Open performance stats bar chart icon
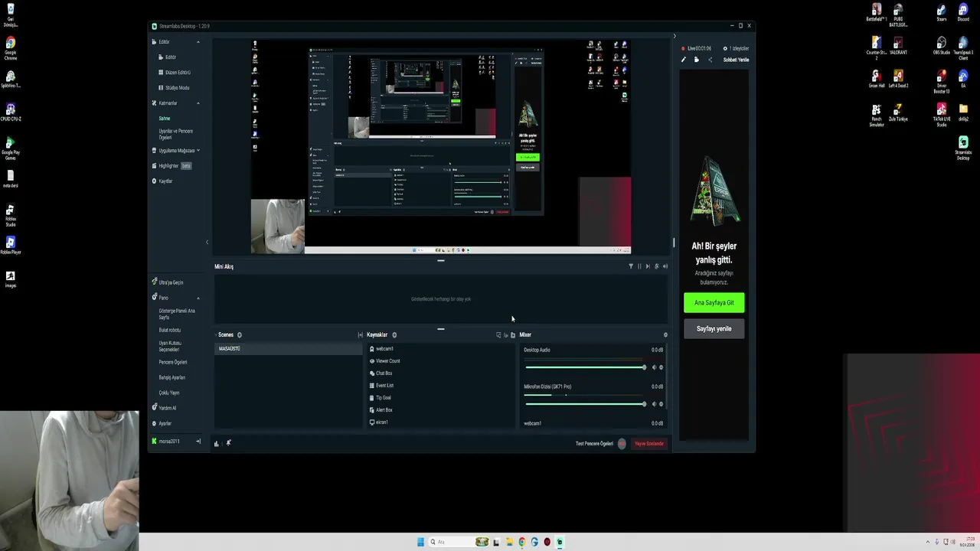 point(217,443)
